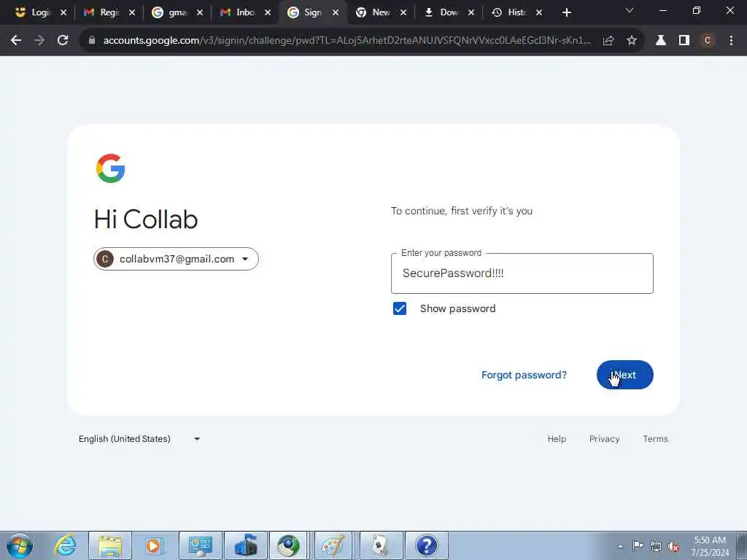Image resolution: width=747 pixels, height=560 pixels.
Task: Open the Chrome three-dot menu
Action: tap(731, 41)
